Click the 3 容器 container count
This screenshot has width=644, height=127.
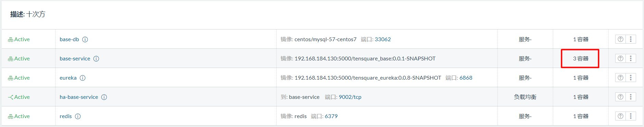click(x=581, y=59)
